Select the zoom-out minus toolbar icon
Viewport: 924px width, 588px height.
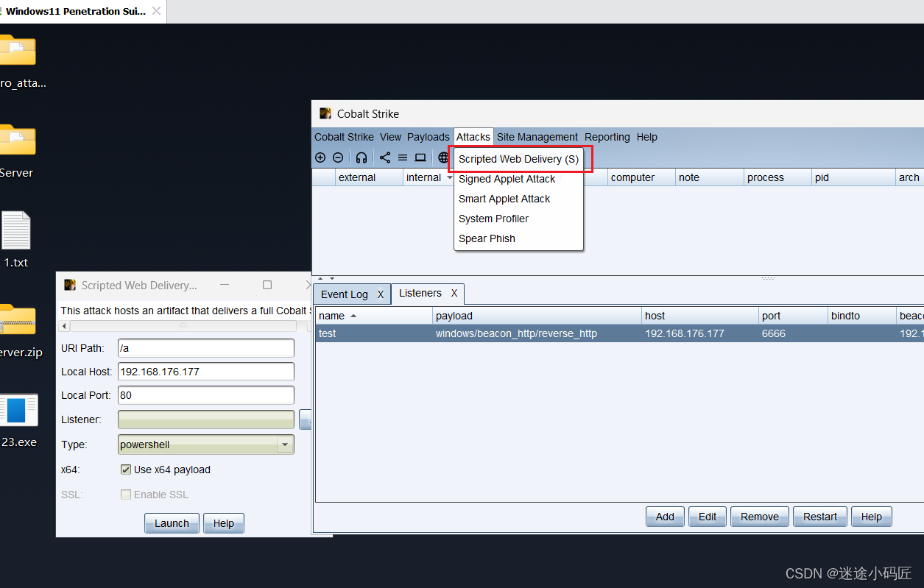(338, 157)
